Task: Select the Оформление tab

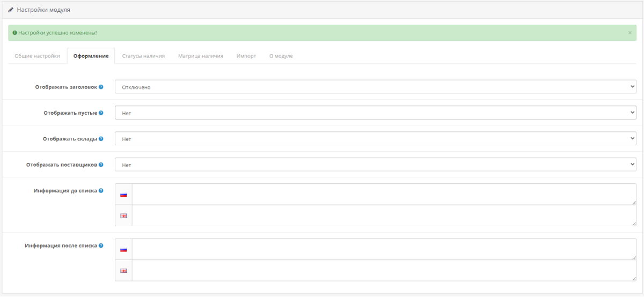Action: click(91, 56)
